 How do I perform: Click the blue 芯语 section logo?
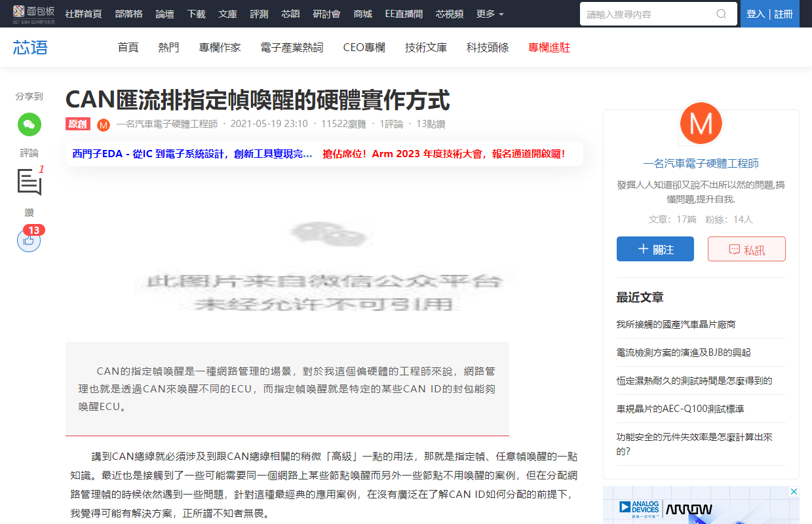coord(30,47)
